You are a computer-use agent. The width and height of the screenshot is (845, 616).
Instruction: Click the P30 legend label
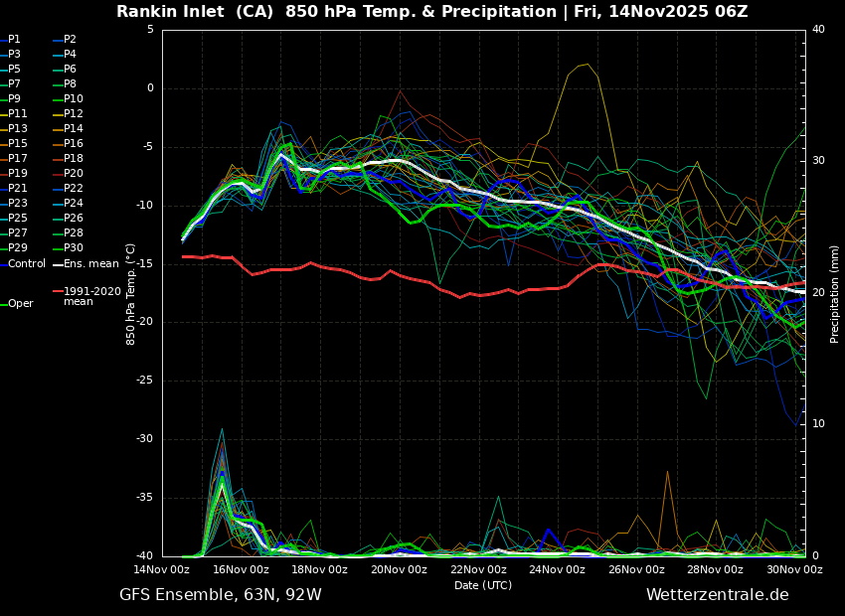tap(73, 248)
